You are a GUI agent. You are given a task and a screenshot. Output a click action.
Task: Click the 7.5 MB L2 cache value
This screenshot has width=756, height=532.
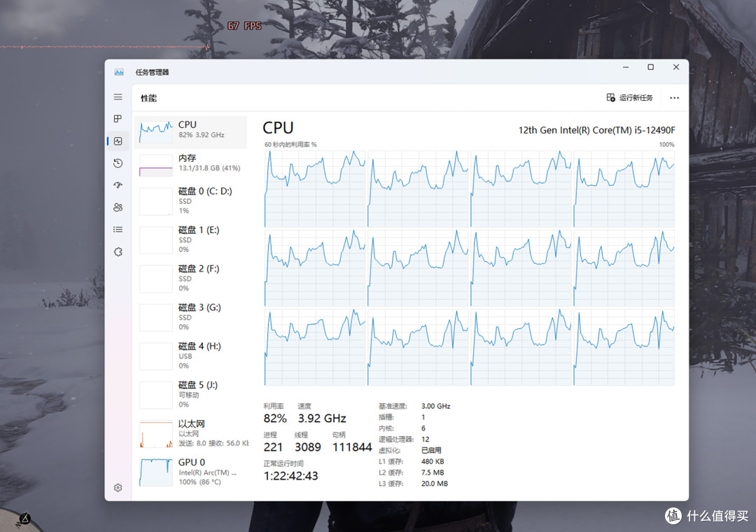[x=433, y=472]
